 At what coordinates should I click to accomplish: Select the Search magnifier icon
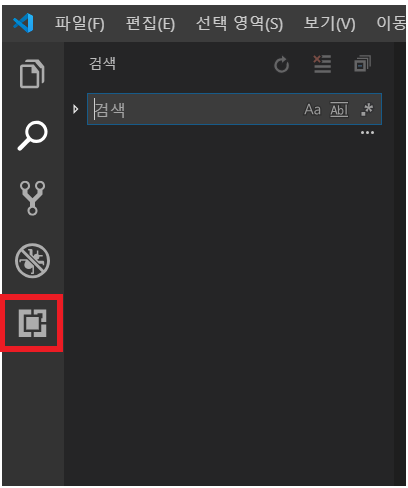[32, 136]
